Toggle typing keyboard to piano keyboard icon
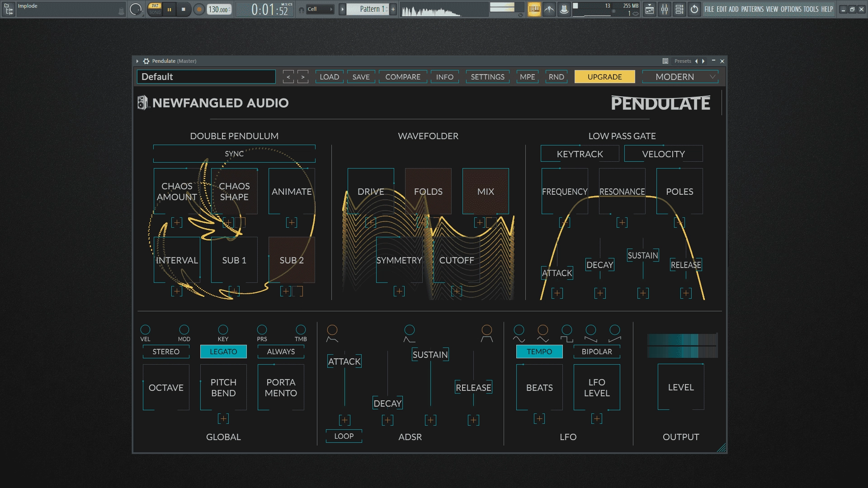Image resolution: width=868 pixels, height=488 pixels. click(x=563, y=9)
